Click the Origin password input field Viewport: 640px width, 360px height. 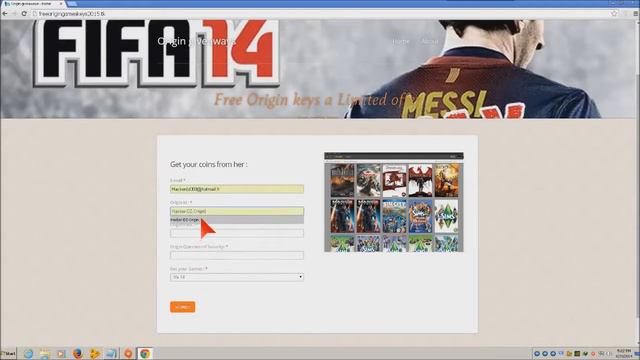pyautogui.click(x=237, y=233)
